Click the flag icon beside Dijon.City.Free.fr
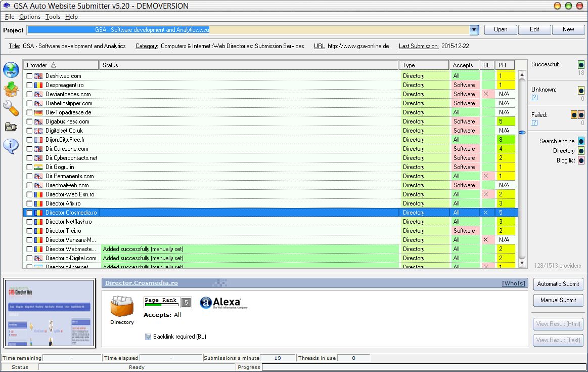 point(38,140)
